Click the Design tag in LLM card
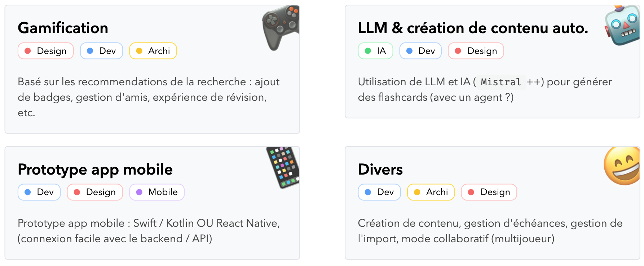Image resolution: width=644 pixels, height=266 pixels. (476, 51)
